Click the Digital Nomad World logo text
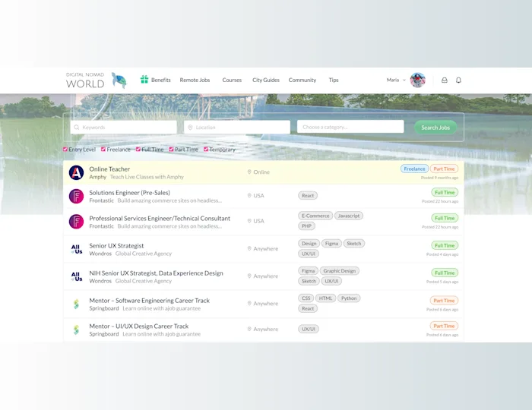532x410 pixels. 85,80
